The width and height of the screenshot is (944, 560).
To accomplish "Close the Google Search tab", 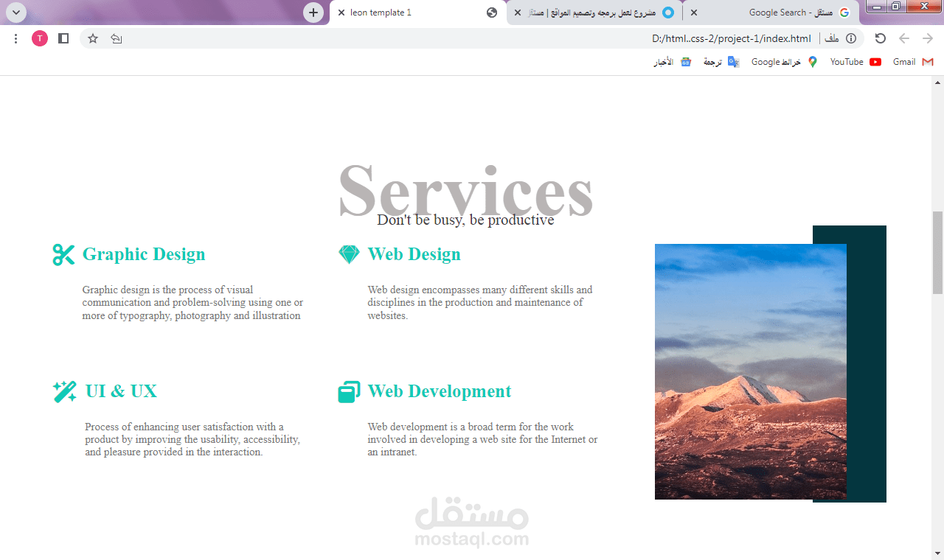I will 693,13.
